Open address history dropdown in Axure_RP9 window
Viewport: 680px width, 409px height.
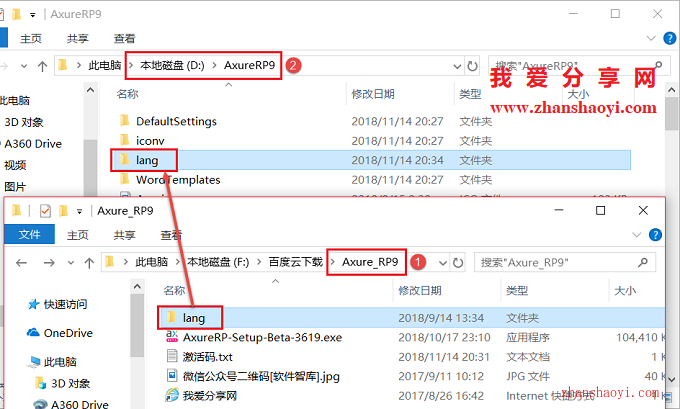pyautogui.click(x=443, y=263)
